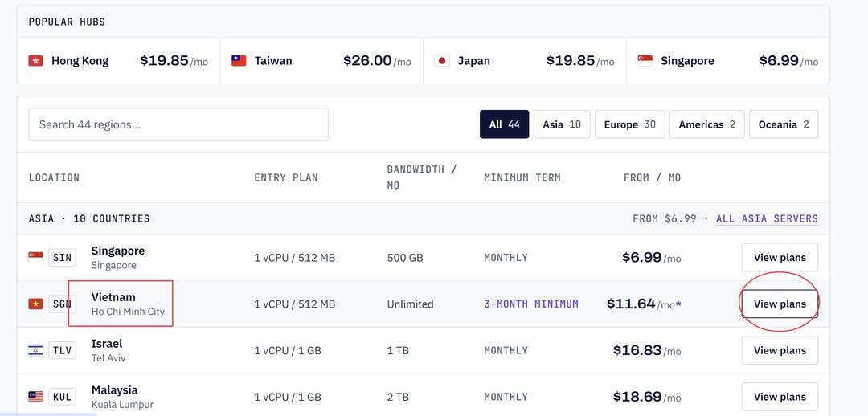Click the Entry Plan column header
This screenshot has height=416, width=868.
point(286,177)
